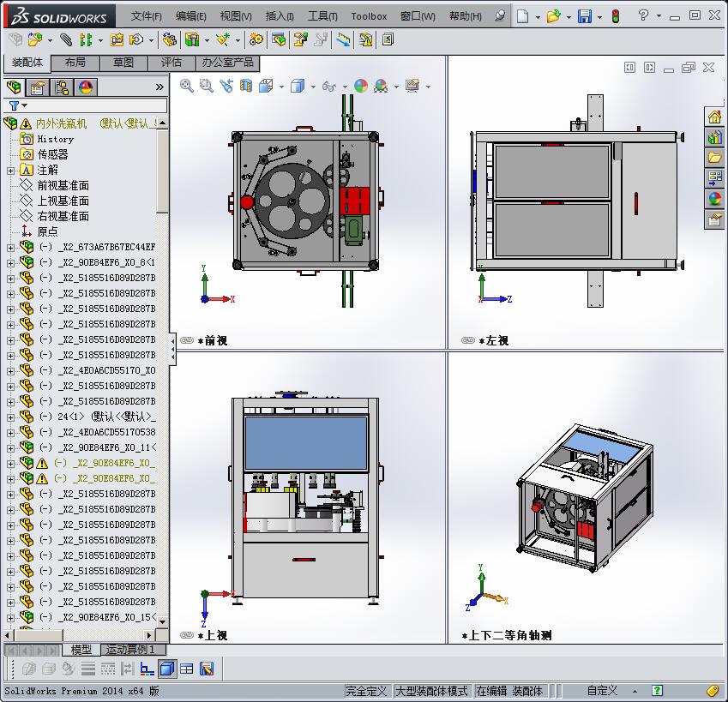Click Rebuild traffic light icon
The height and width of the screenshot is (702, 728).
pos(616,16)
